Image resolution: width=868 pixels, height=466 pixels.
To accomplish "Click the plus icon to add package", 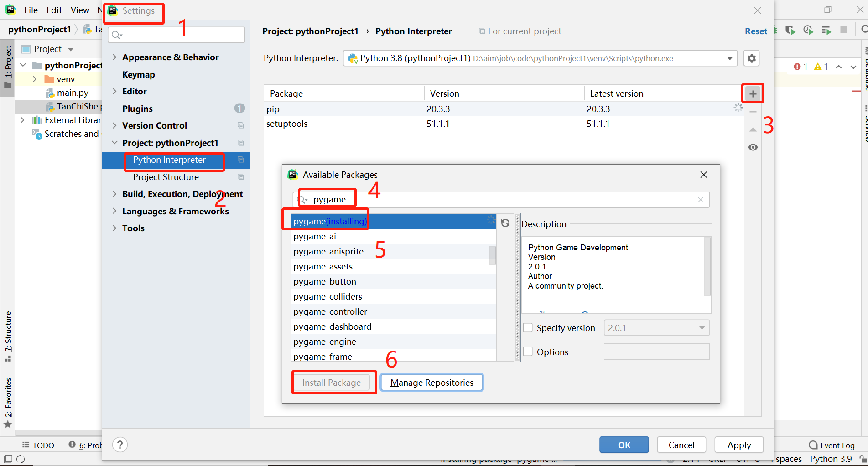I will click(753, 94).
